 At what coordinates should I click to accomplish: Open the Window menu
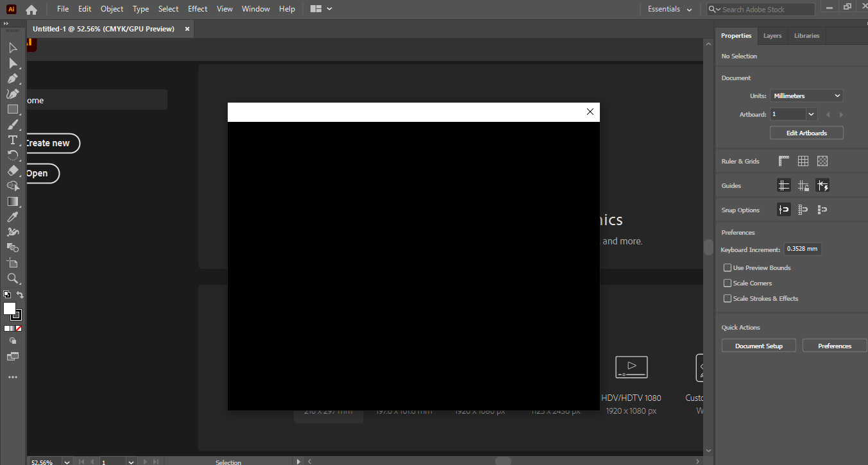pos(255,8)
